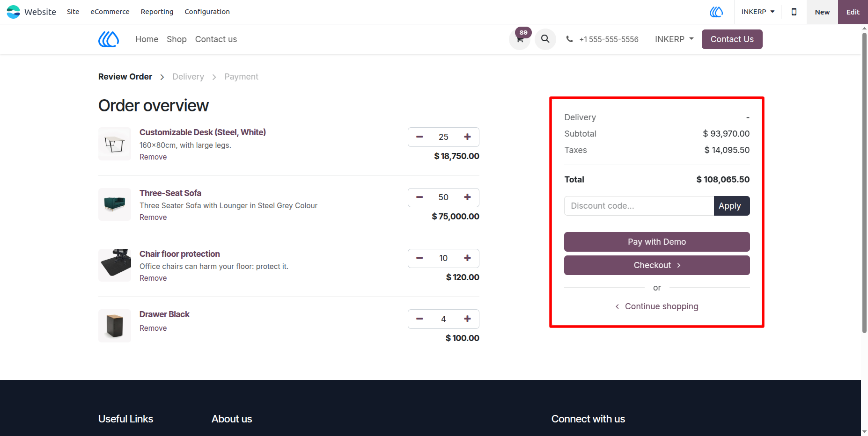Click the Checkout button
Viewport: 868px width, 436px height.
657,265
